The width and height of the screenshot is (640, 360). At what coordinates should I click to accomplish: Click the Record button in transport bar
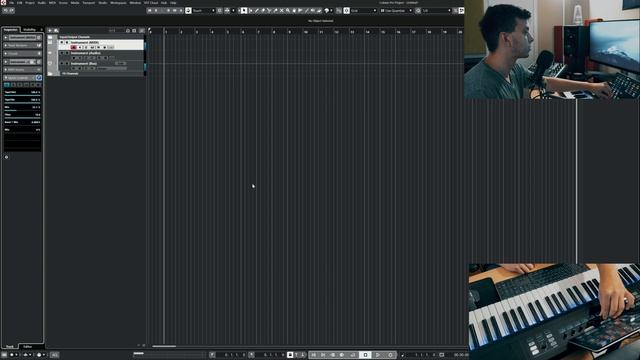(x=391, y=355)
